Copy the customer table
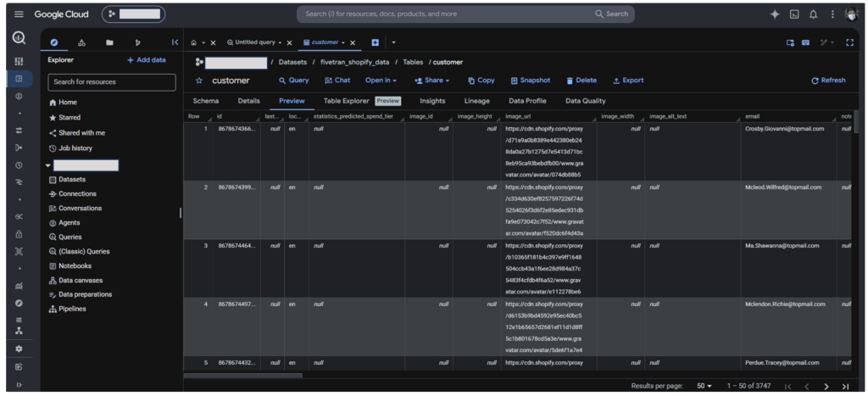The width and height of the screenshot is (868, 396). (x=481, y=81)
